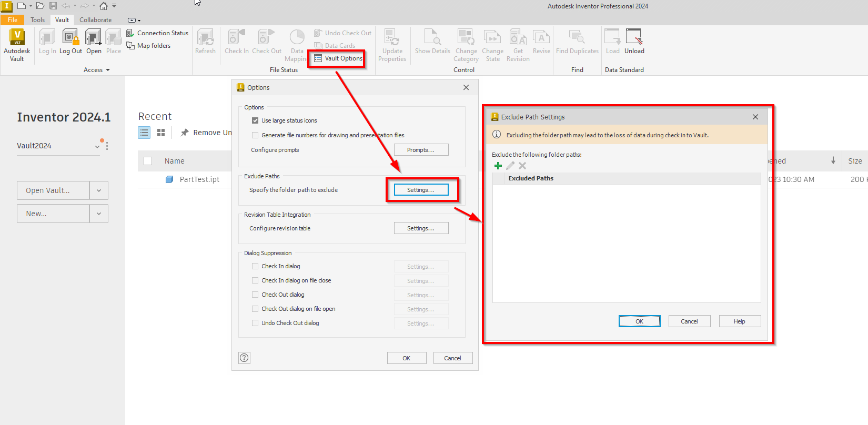Expand the Access panel dropdown
Viewport: 868px width, 425px height.
click(x=108, y=70)
